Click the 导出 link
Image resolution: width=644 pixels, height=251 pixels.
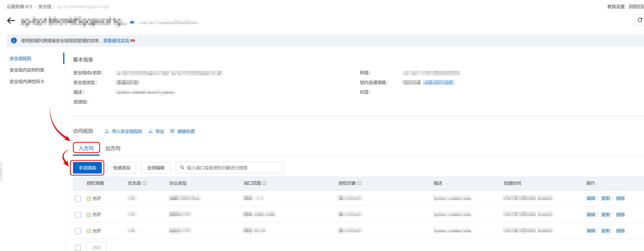pos(160,131)
